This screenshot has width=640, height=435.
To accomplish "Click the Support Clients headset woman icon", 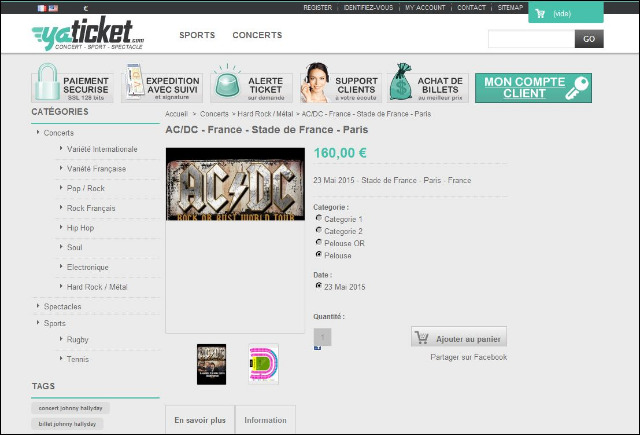I will click(316, 82).
